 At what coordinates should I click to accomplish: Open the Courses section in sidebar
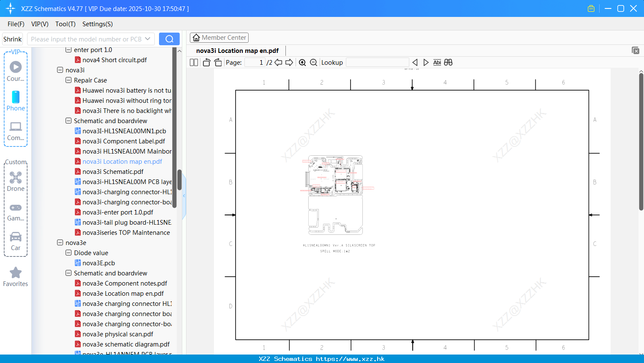pyautogui.click(x=16, y=71)
